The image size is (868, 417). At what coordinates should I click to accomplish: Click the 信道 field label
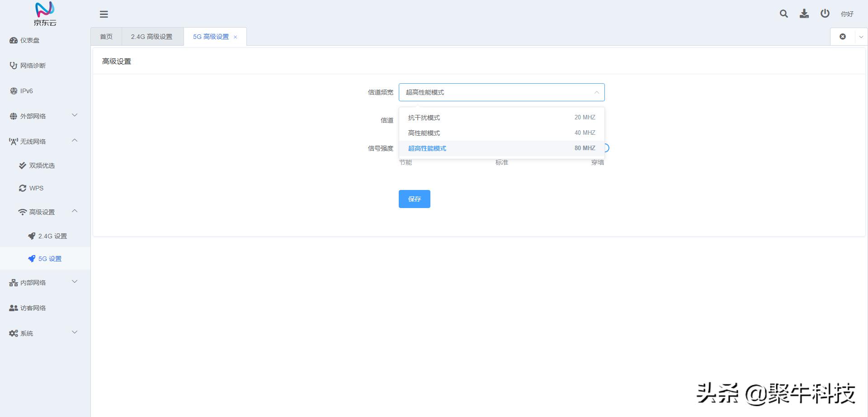(387, 120)
